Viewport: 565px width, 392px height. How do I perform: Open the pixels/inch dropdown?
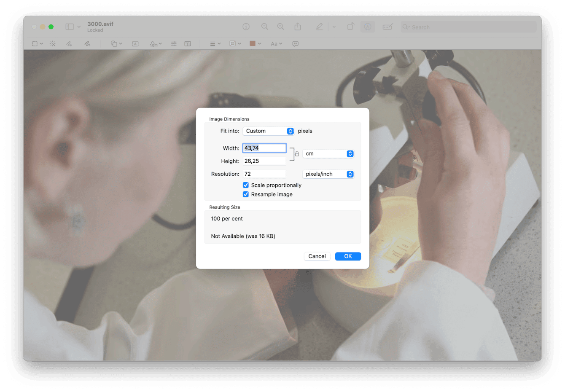click(328, 174)
